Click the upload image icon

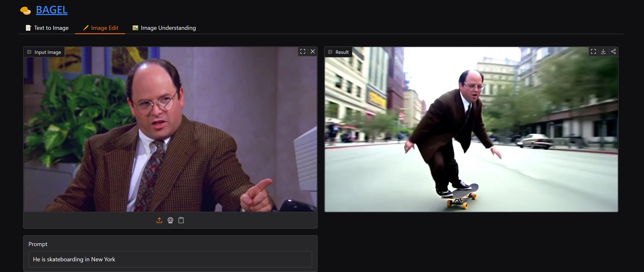pos(159,220)
